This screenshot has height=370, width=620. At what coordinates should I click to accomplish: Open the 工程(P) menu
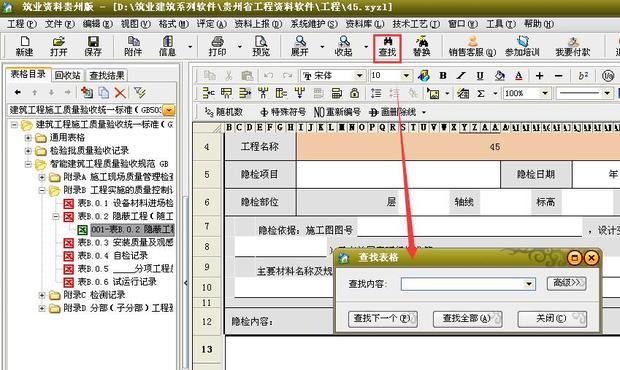[x=22, y=24]
